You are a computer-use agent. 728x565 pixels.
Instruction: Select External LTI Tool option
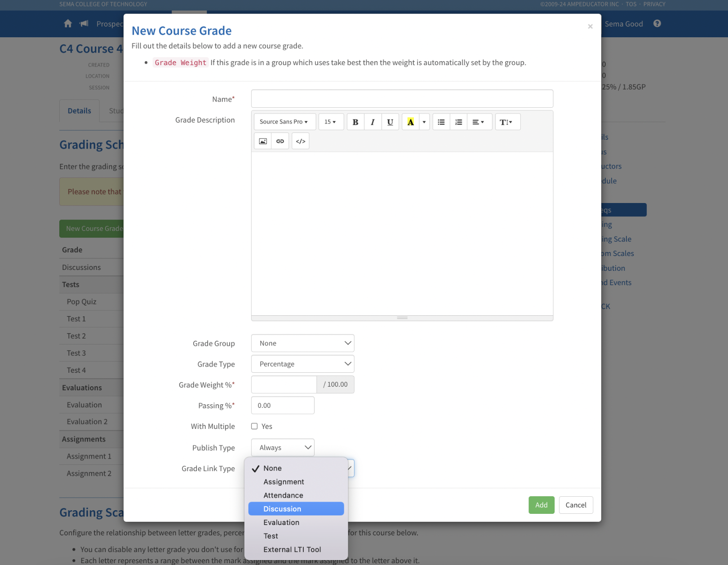tap(292, 549)
